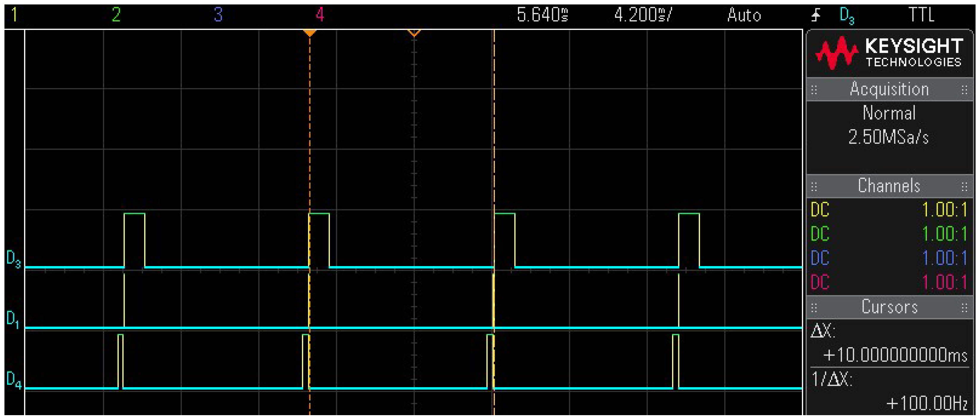The image size is (980, 419).
Task: Select channel 2 indicator in top bar
Action: (x=116, y=15)
